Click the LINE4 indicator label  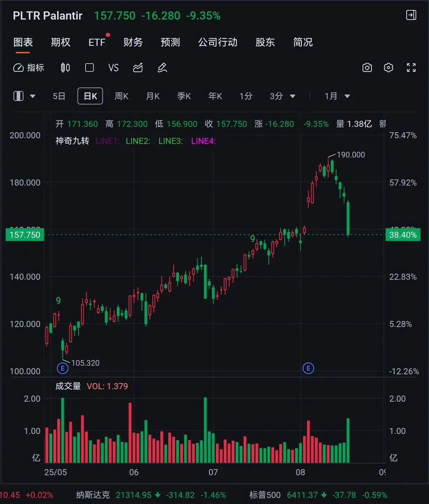[x=203, y=141]
